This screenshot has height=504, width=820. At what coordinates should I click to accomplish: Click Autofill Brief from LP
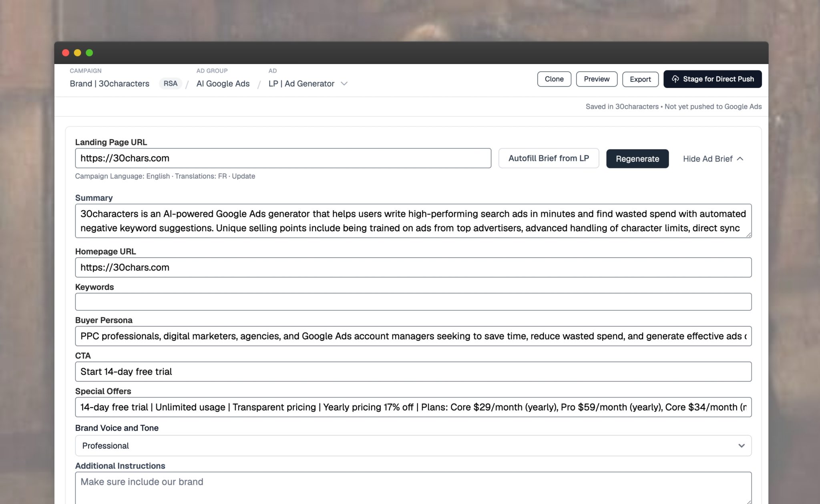pyautogui.click(x=548, y=158)
